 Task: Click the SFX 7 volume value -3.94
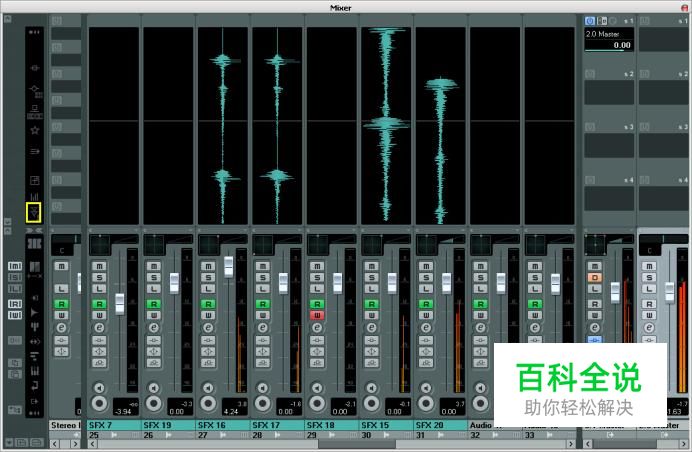(123, 411)
